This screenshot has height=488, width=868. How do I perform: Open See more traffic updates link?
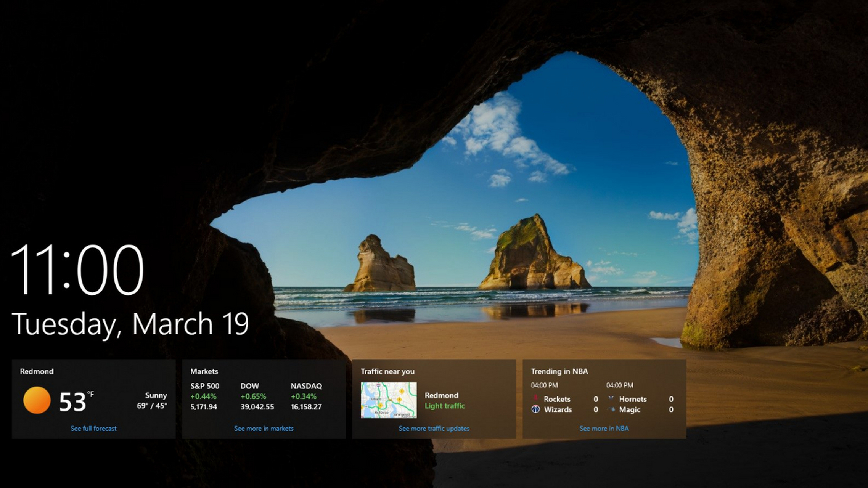(x=434, y=429)
